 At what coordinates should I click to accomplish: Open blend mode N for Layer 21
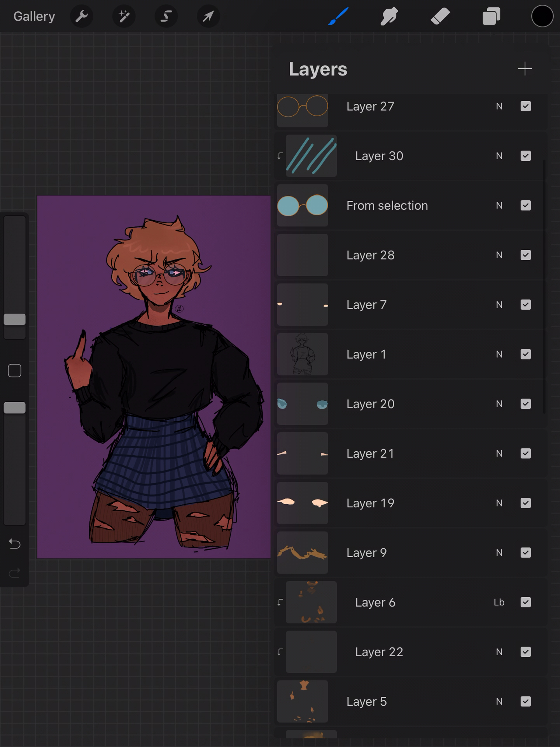499,454
